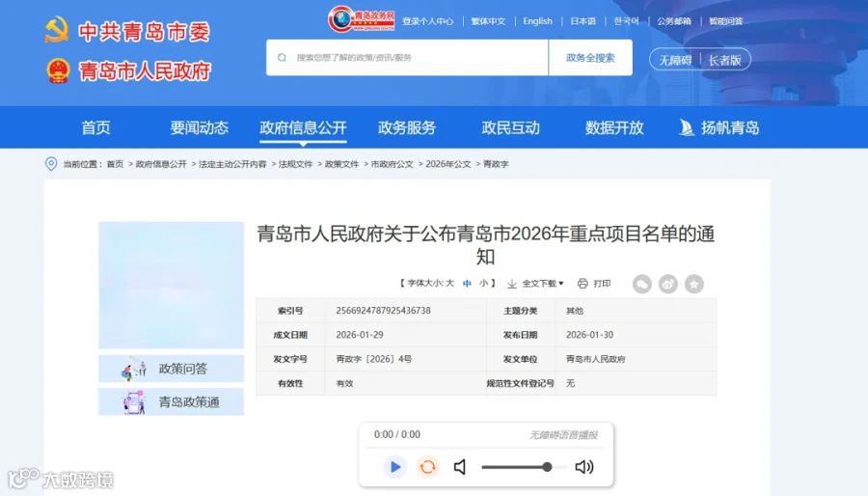Click the search input field
This screenshot has width=868, height=496.
(x=407, y=58)
